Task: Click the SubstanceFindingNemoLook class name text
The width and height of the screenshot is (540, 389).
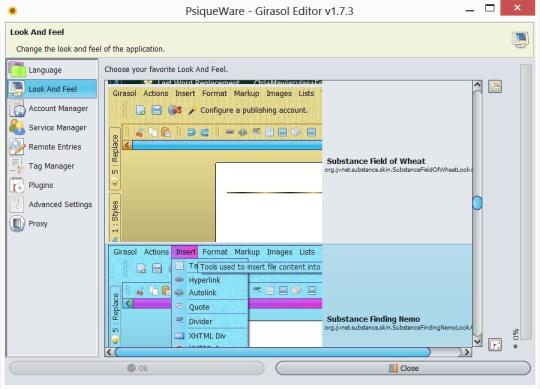Action: pyautogui.click(x=398, y=328)
